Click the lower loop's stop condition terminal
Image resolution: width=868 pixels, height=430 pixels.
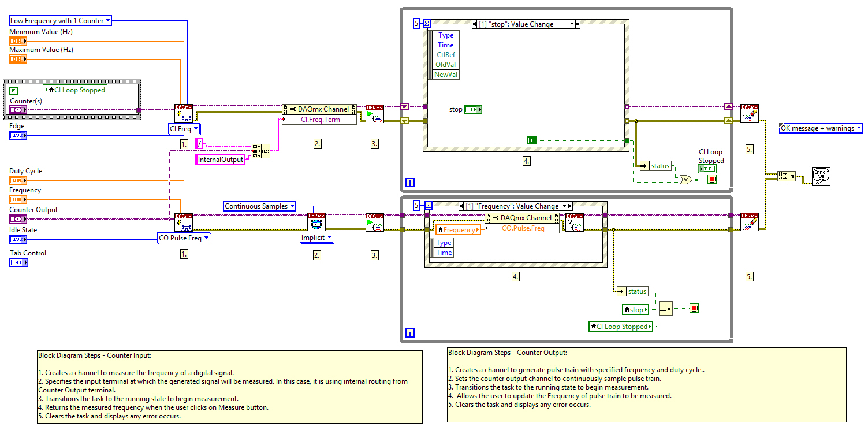tap(694, 309)
